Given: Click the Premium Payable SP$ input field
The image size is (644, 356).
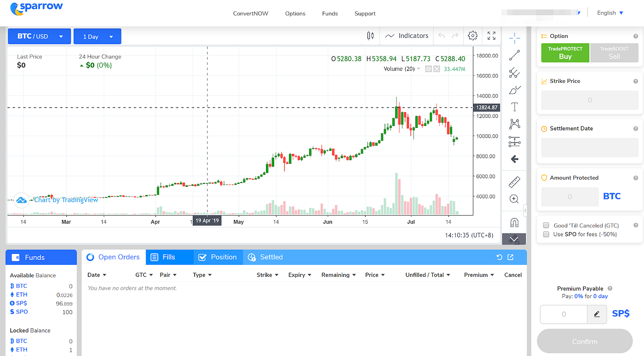Looking at the screenshot, I should pos(564,314).
